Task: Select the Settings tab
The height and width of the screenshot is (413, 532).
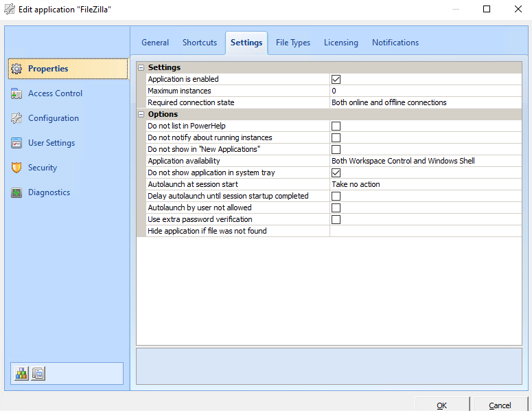Action: [246, 43]
